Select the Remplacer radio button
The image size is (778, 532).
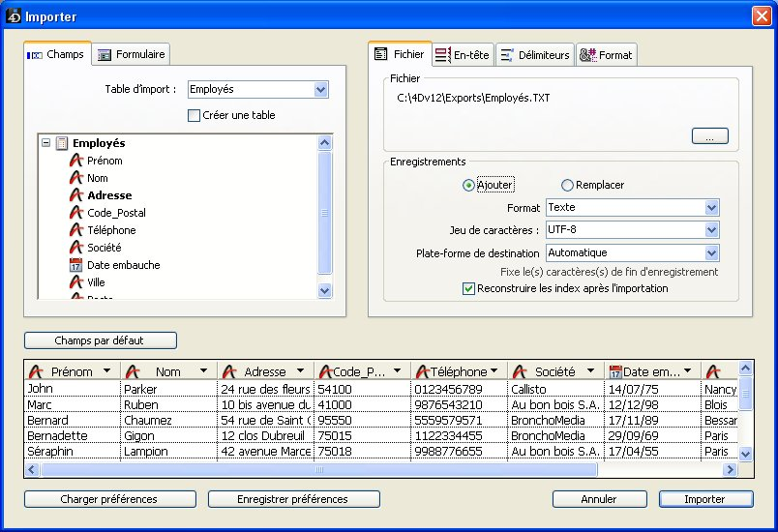(568, 185)
